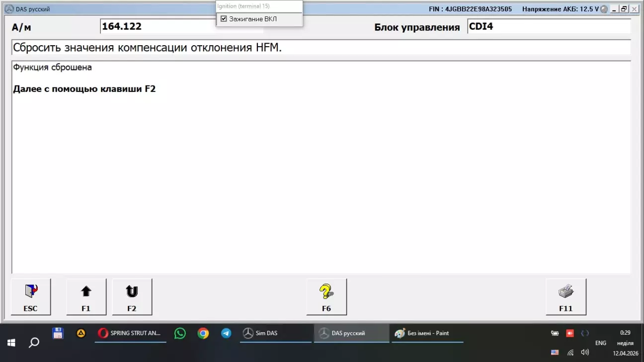Viewport: 644px width, 362px height.
Task: Open the SPRING STRUT Opera window
Action: (x=130, y=333)
